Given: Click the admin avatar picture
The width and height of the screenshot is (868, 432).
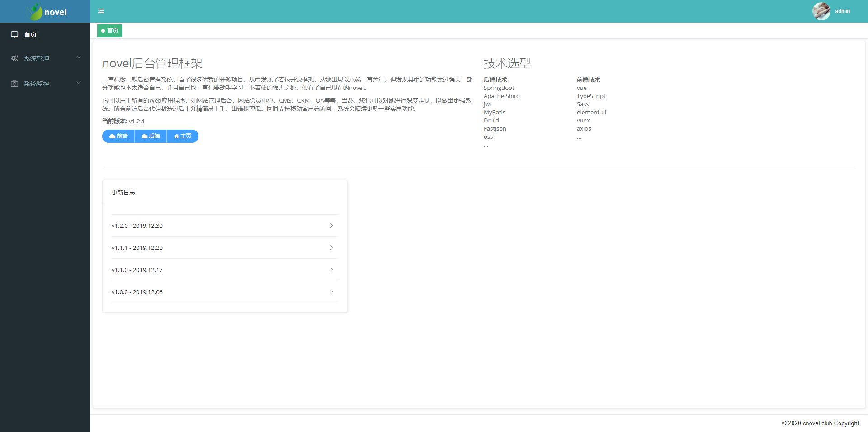Looking at the screenshot, I should pyautogui.click(x=821, y=11).
